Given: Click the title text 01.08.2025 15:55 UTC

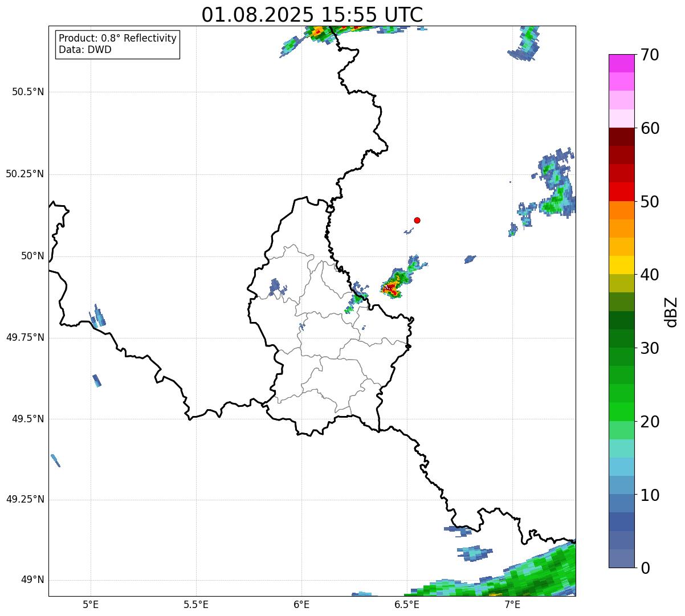Looking at the screenshot, I should [x=312, y=15].
